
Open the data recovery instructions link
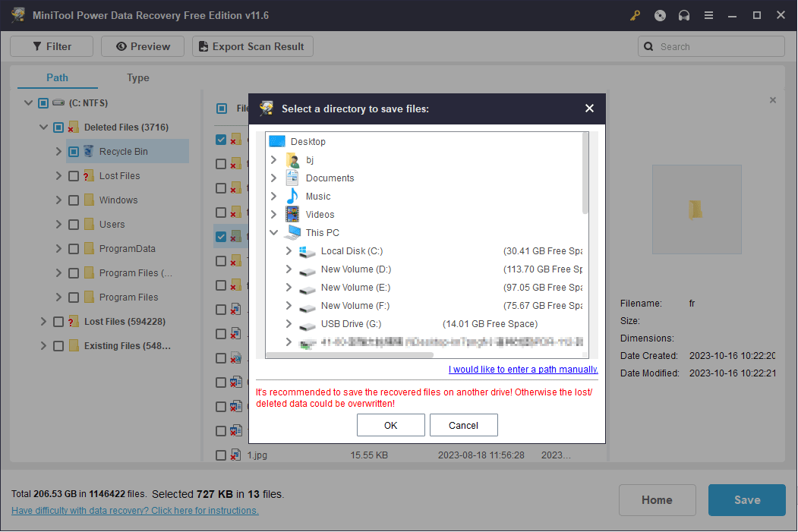coord(135,510)
